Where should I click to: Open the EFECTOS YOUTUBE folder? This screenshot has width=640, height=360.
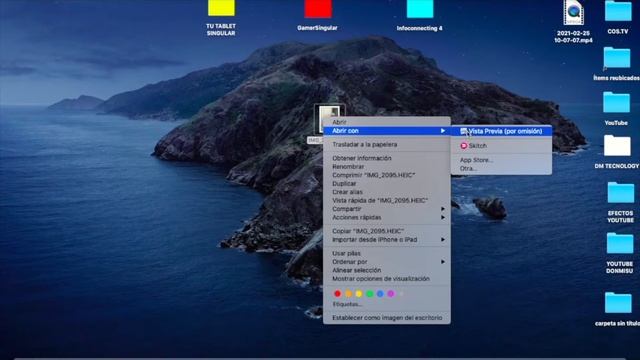(x=620, y=193)
